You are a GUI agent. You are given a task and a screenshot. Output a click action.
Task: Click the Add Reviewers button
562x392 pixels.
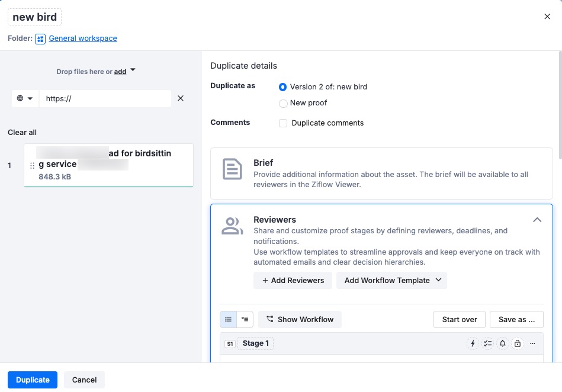[x=293, y=280]
